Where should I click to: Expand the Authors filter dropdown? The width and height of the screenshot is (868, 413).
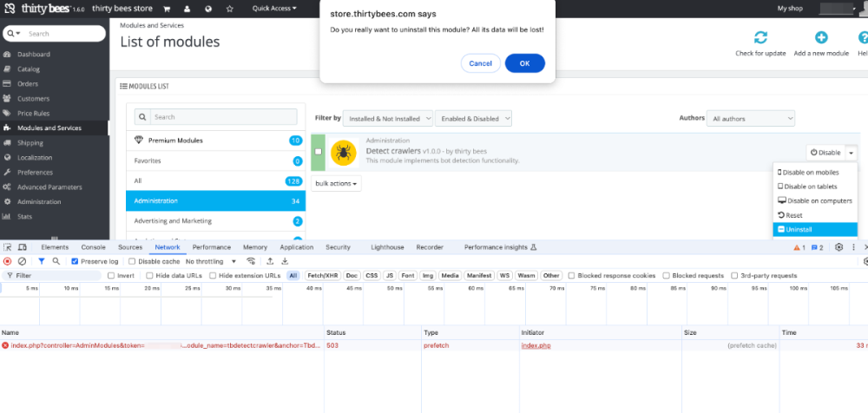coord(751,118)
